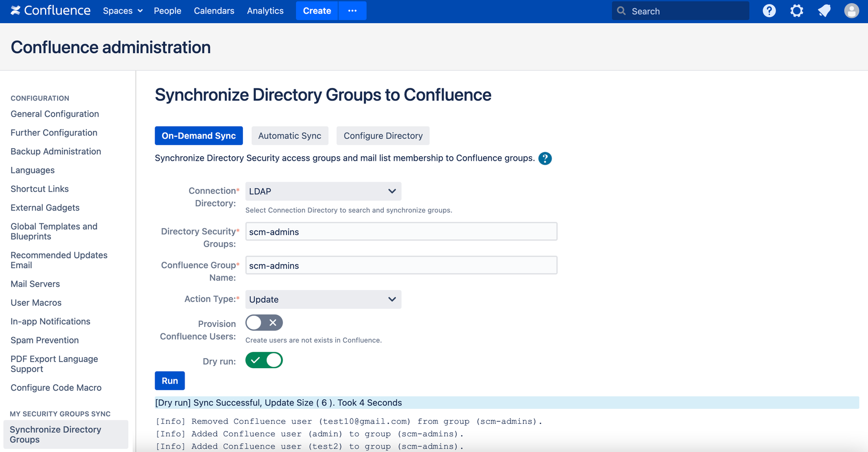
Task: Click into the header Search box
Action: click(x=680, y=11)
